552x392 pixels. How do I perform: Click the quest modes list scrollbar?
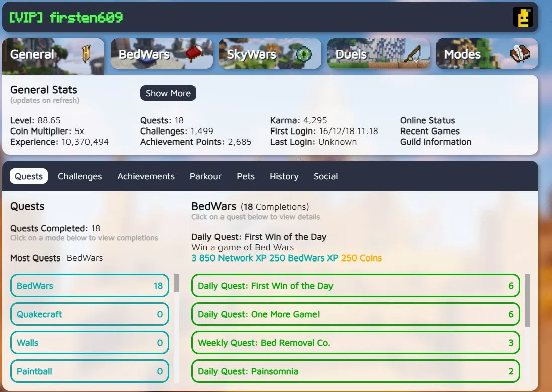click(x=177, y=283)
